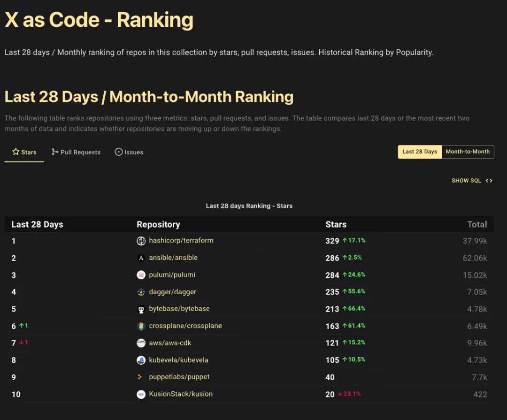Click the hashicorp/terraform repo avatar icon
This screenshot has width=507, height=420.
141,241
